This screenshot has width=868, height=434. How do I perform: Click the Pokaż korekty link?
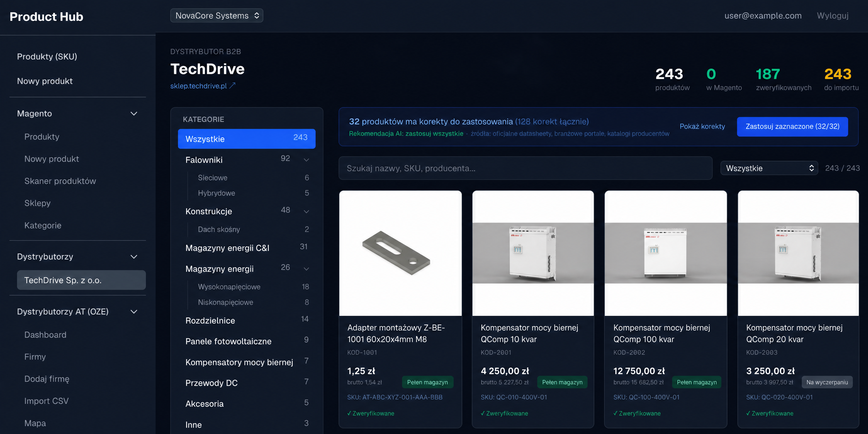[x=702, y=126]
